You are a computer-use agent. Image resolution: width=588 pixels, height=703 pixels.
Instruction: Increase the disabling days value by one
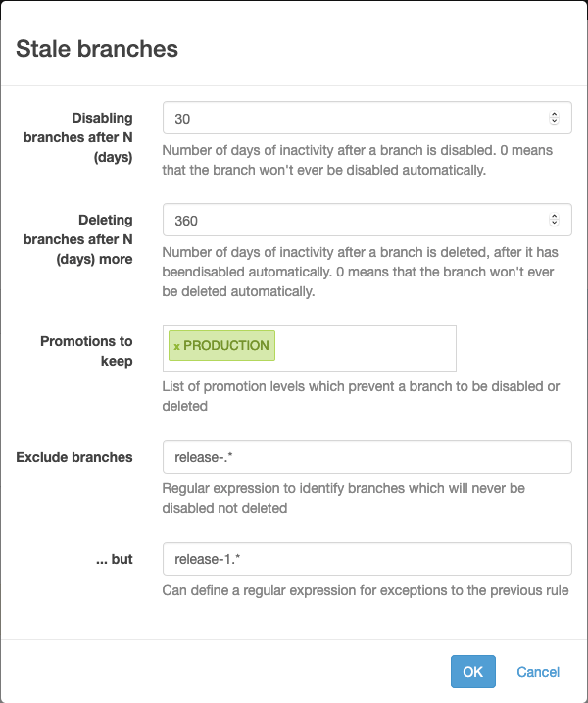pyautogui.click(x=554, y=115)
